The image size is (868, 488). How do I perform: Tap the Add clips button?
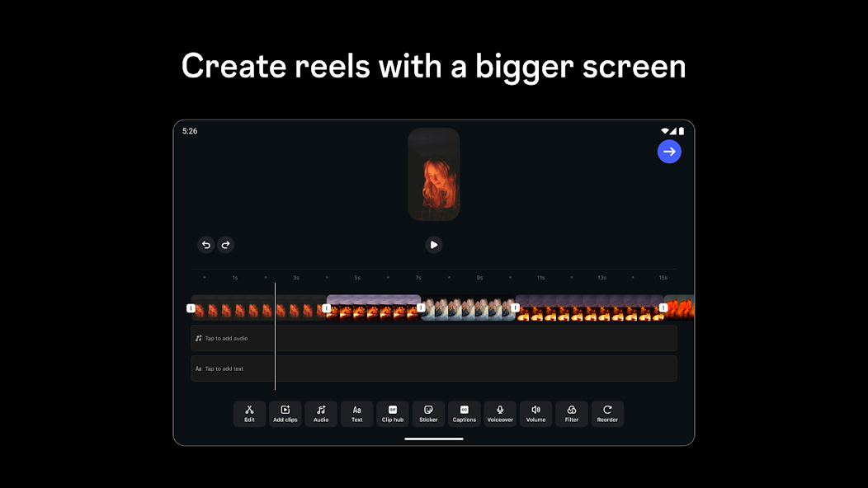(x=285, y=414)
